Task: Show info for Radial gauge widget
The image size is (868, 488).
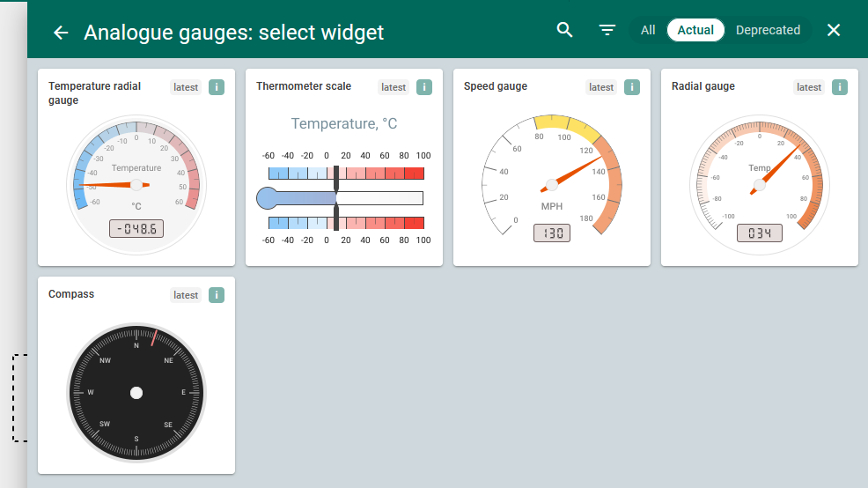Action: tap(840, 87)
